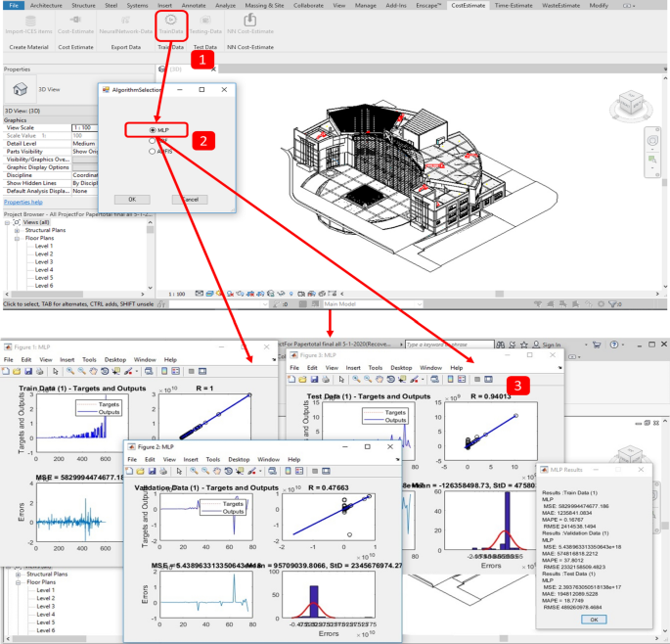Click Print icon in Figure 3 toolbar
670x644 pixels.
click(x=326, y=380)
